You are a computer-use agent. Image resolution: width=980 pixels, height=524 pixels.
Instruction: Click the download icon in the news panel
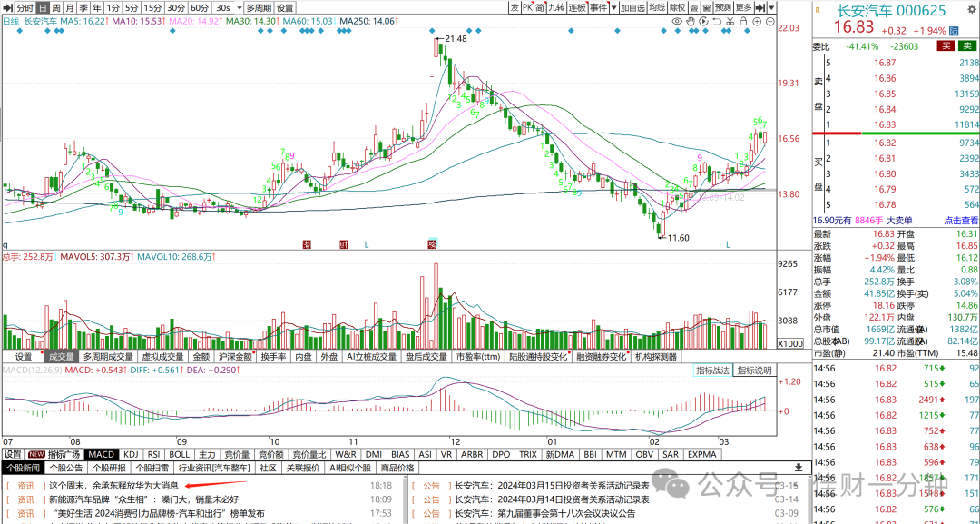[x=799, y=468]
